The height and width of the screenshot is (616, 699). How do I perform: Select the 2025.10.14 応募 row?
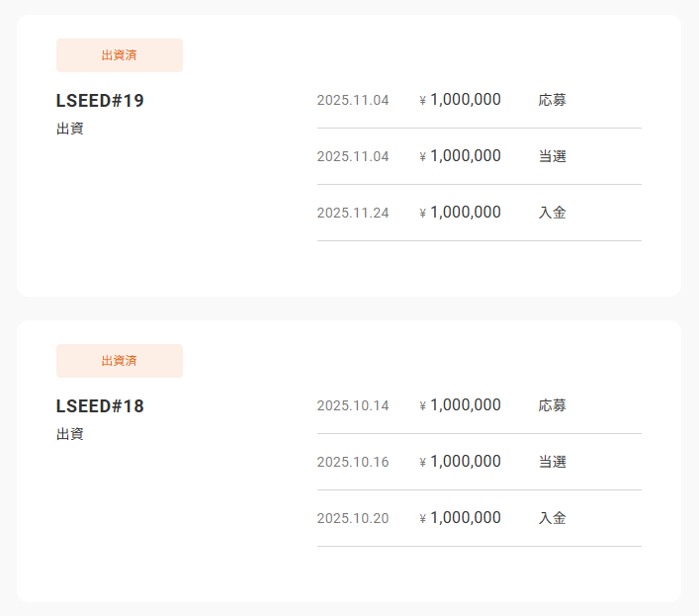coord(480,405)
